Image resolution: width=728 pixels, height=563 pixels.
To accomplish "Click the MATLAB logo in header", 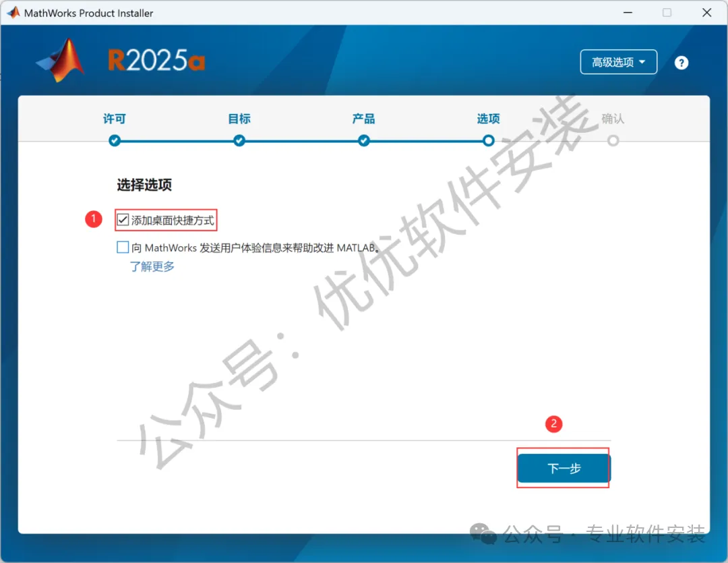I will (x=61, y=61).
